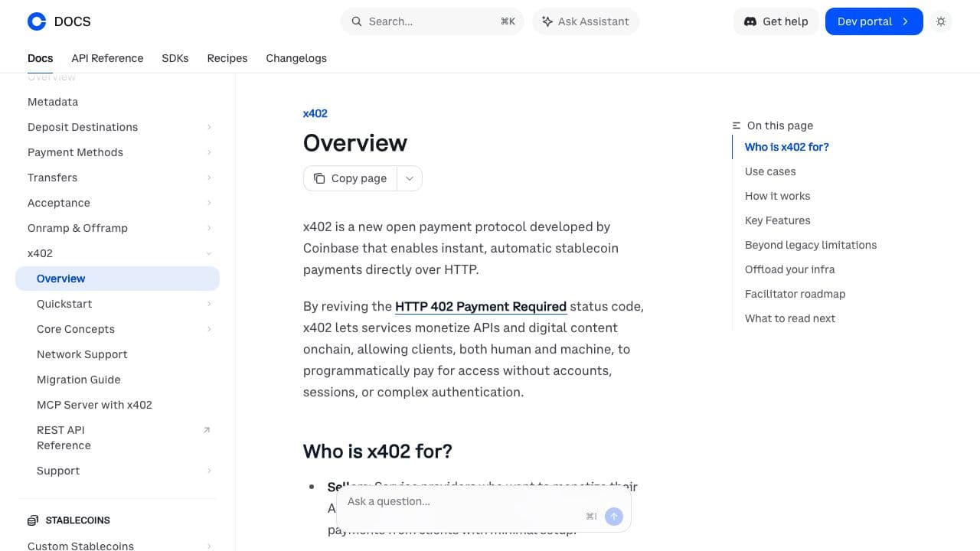Click the Search input field
Viewport: 980px width, 551px height.
pyautogui.click(x=432, y=21)
